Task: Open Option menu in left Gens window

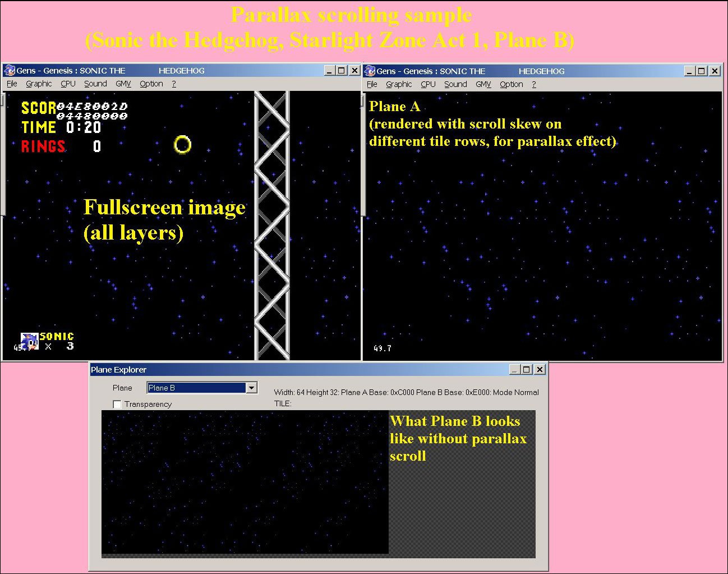Action: tap(151, 84)
